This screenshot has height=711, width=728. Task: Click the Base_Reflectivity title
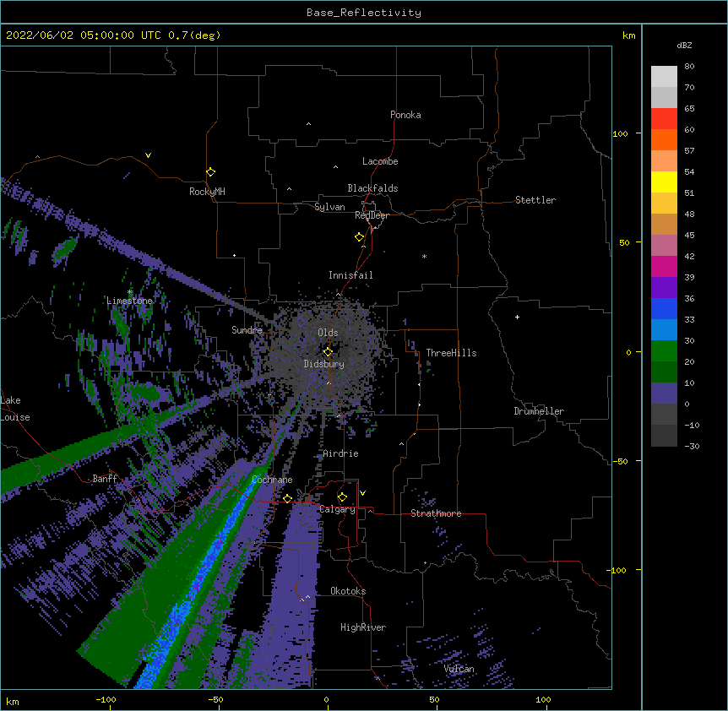click(364, 13)
